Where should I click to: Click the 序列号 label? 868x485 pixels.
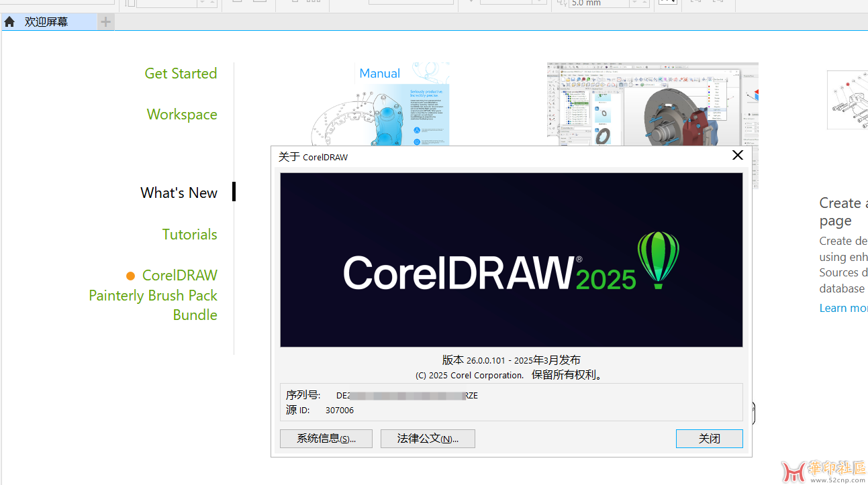coord(303,395)
